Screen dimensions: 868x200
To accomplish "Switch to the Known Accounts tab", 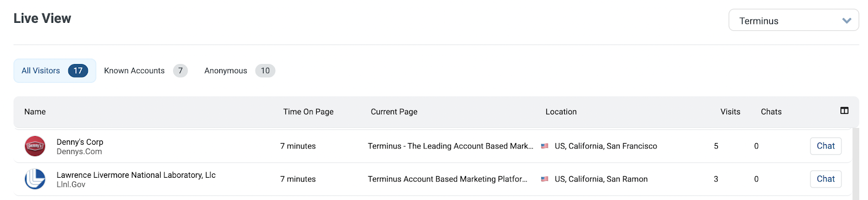I will 146,71.
